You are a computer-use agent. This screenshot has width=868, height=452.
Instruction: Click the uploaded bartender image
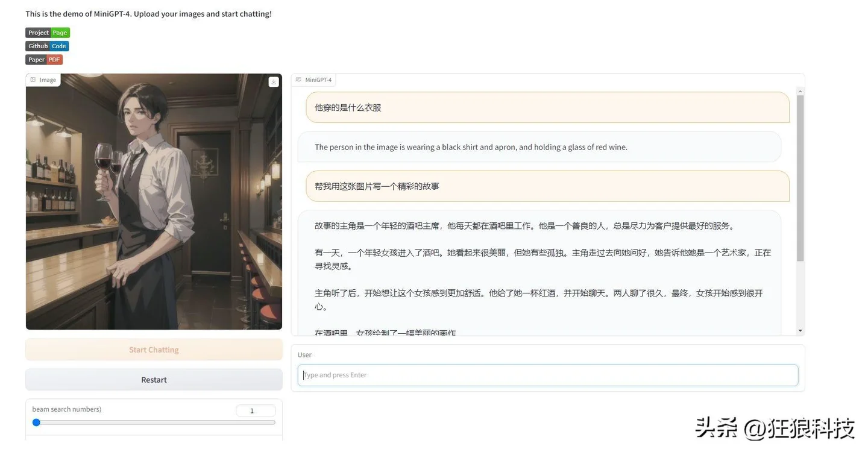154,201
